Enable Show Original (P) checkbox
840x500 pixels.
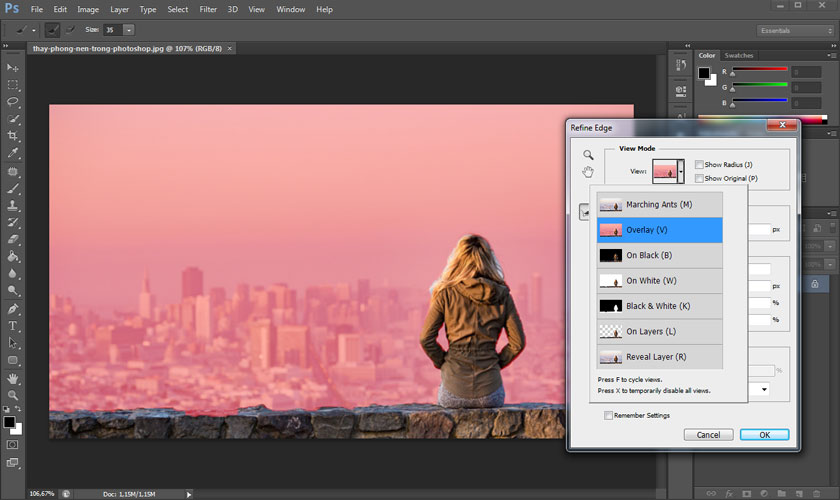tap(699, 178)
